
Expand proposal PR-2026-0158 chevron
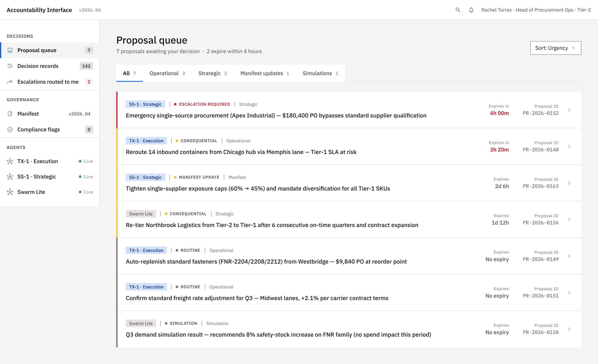[569, 329]
